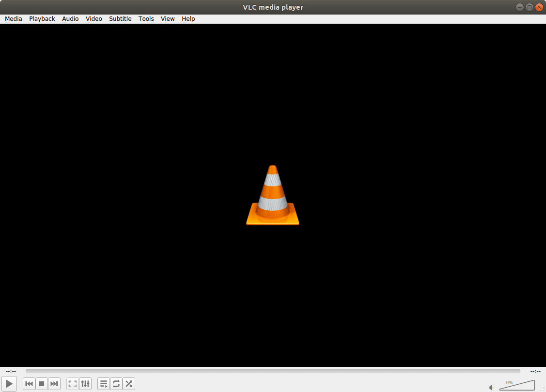
Task: Expand the Audio menu
Action: click(x=70, y=19)
